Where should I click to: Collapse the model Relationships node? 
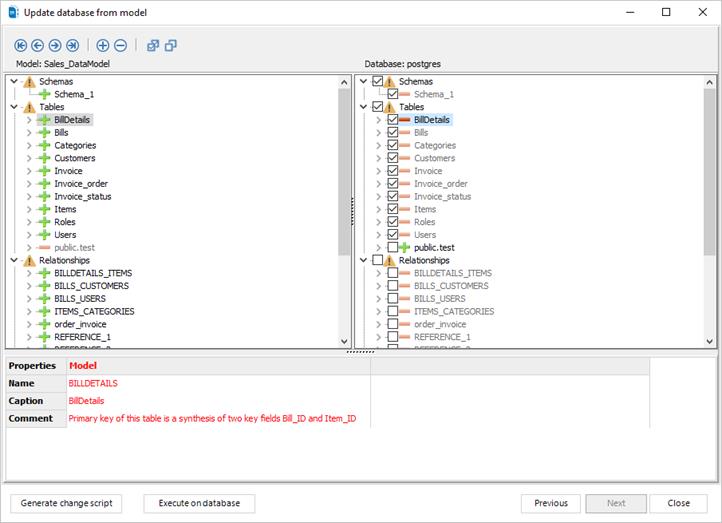coord(14,260)
